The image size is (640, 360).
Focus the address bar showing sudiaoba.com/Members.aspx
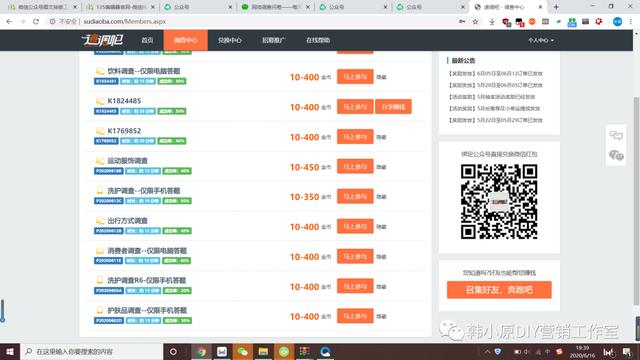click(x=253, y=21)
